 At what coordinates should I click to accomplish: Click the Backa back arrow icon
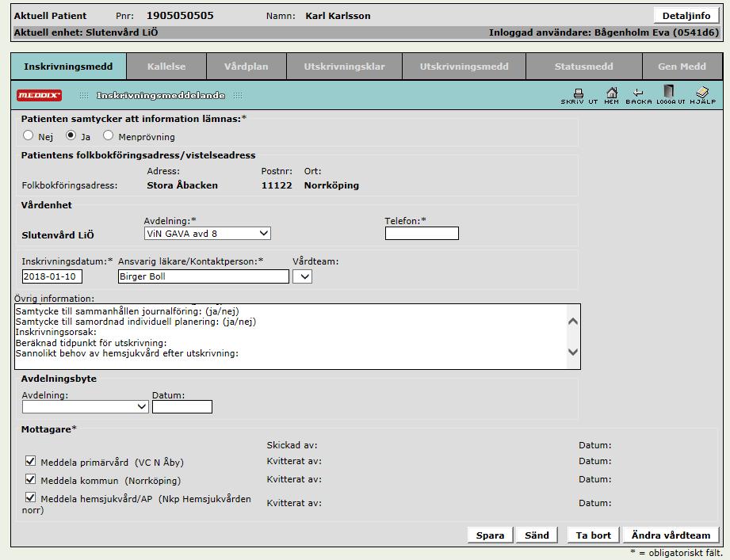point(638,96)
